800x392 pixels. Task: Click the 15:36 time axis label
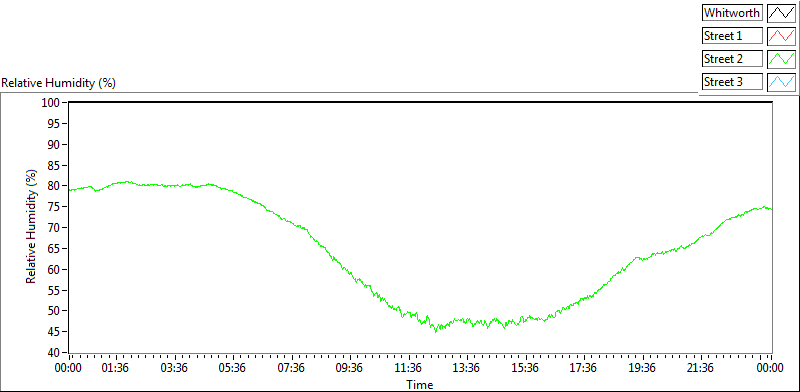[x=526, y=368]
